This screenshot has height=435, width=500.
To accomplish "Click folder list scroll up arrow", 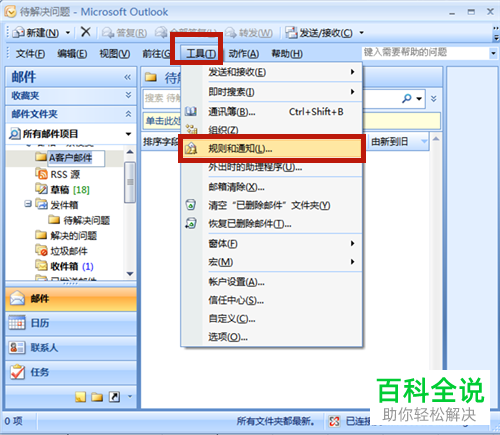I will click(x=130, y=152).
